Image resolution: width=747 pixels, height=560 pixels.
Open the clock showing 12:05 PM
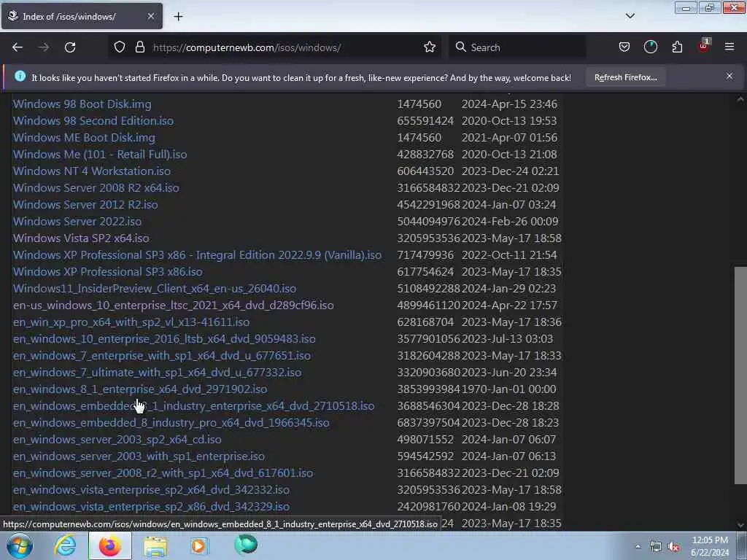pos(710,545)
